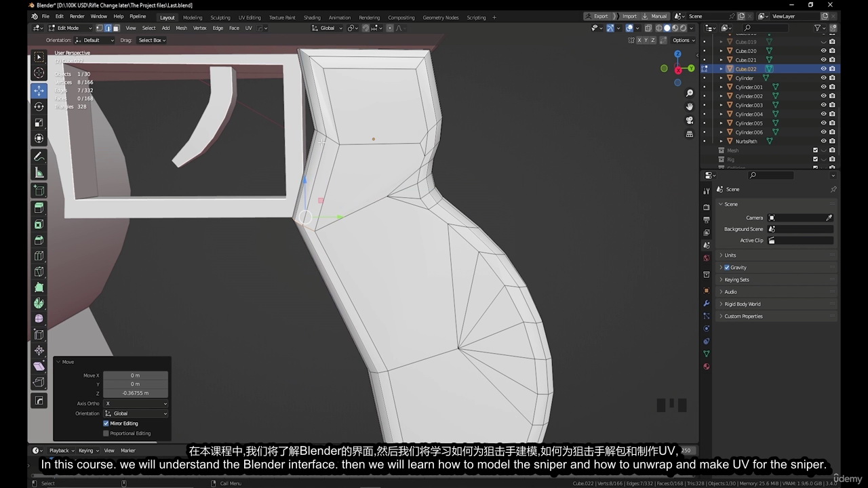This screenshot has width=868, height=488.
Task: Hide Cylinder.003 with its eye icon
Action: [x=824, y=105]
